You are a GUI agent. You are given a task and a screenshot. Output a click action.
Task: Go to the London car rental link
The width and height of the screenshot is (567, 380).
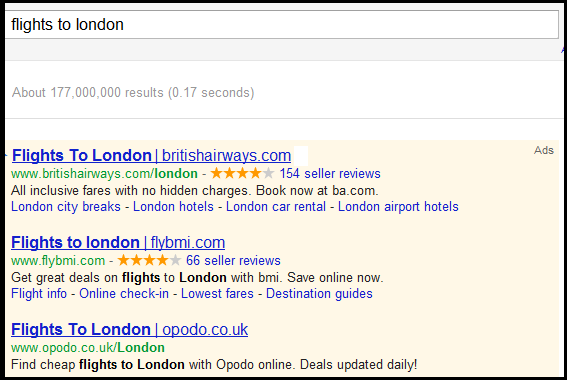(x=276, y=207)
